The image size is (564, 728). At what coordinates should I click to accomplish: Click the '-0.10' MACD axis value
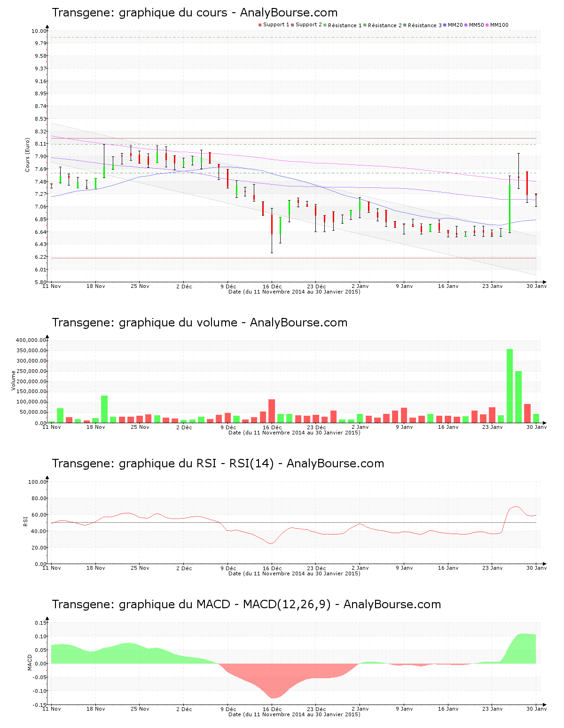pyautogui.click(x=39, y=691)
